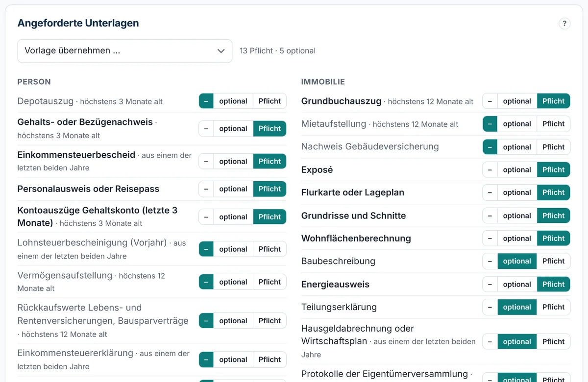Set Gehalts- oder Bezügenachweis to optional

point(233,129)
